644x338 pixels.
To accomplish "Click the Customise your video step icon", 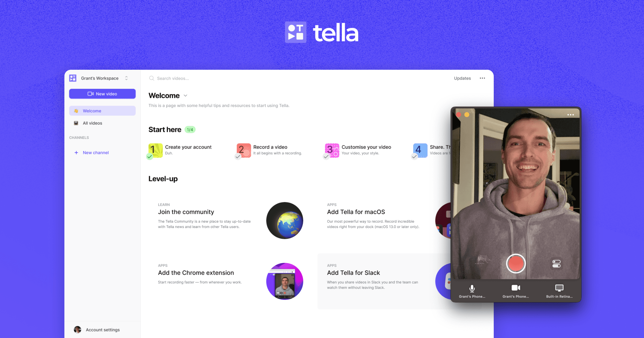I will point(332,150).
